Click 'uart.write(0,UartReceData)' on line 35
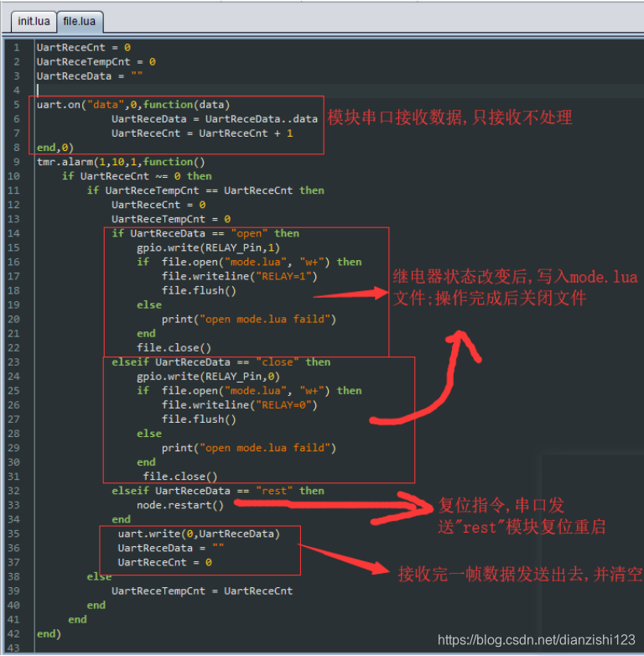This screenshot has width=644, height=656. [199, 534]
